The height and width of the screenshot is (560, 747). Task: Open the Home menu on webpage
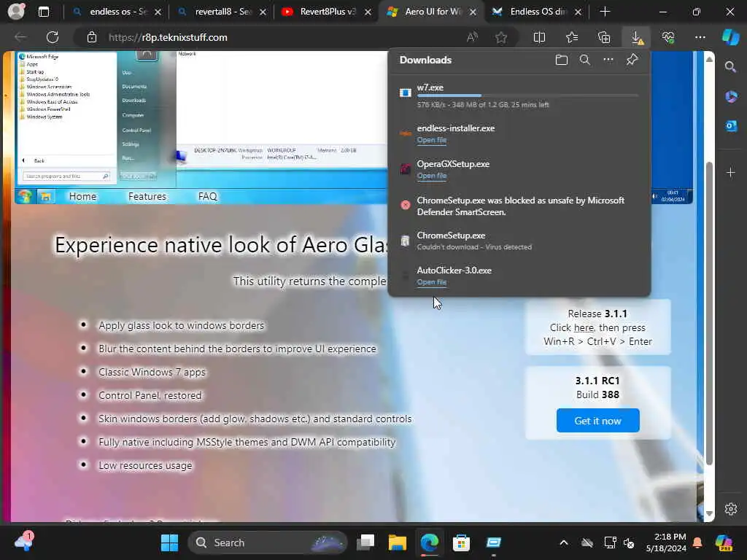point(82,196)
